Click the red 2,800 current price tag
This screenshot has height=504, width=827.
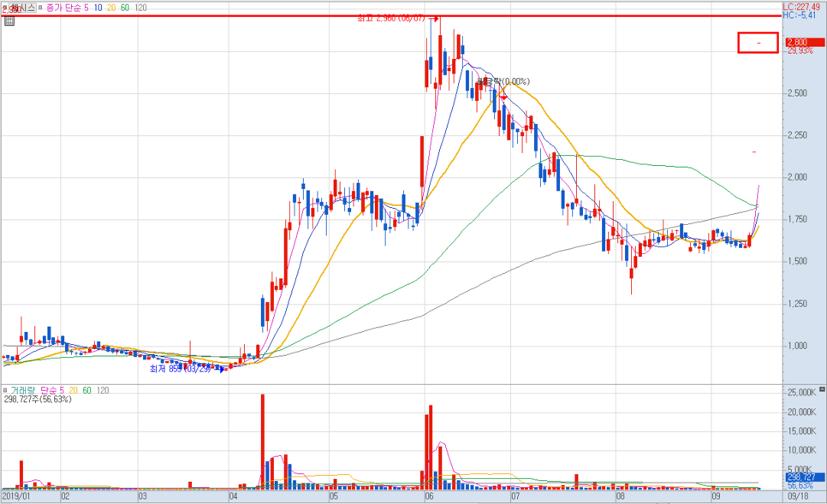[x=805, y=42]
